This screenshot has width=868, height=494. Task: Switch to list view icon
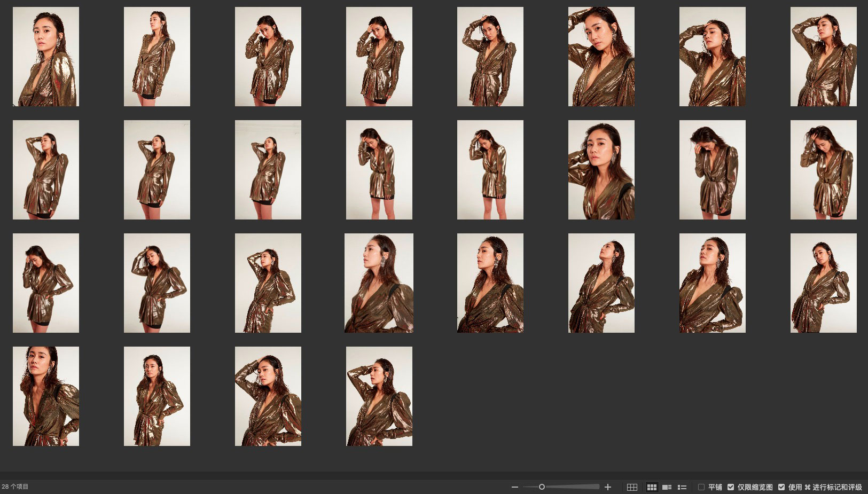682,487
